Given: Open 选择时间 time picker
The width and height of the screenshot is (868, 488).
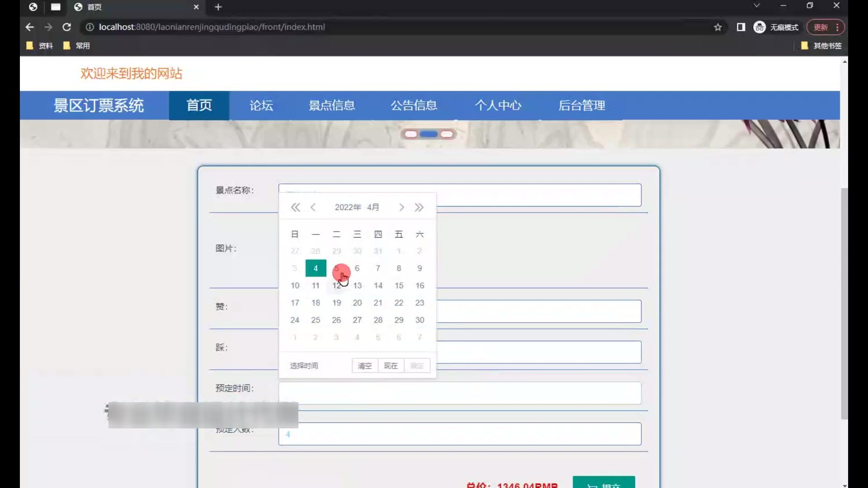Looking at the screenshot, I should [x=304, y=366].
